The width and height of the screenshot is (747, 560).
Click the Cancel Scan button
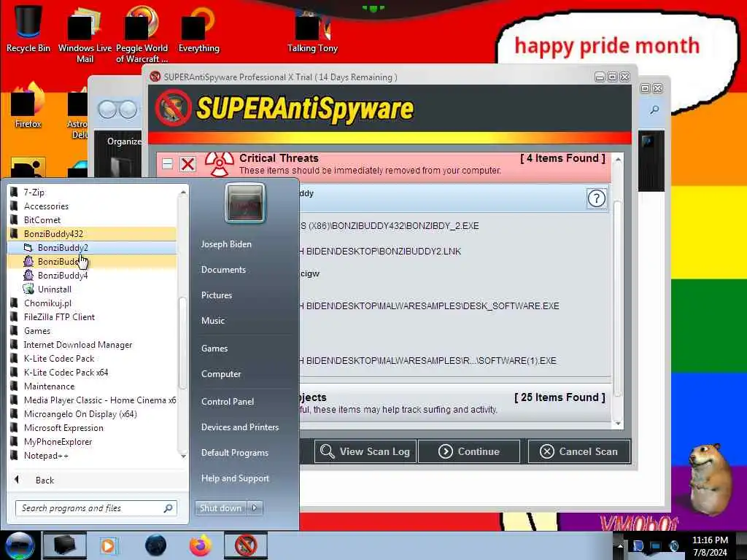point(578,451)
